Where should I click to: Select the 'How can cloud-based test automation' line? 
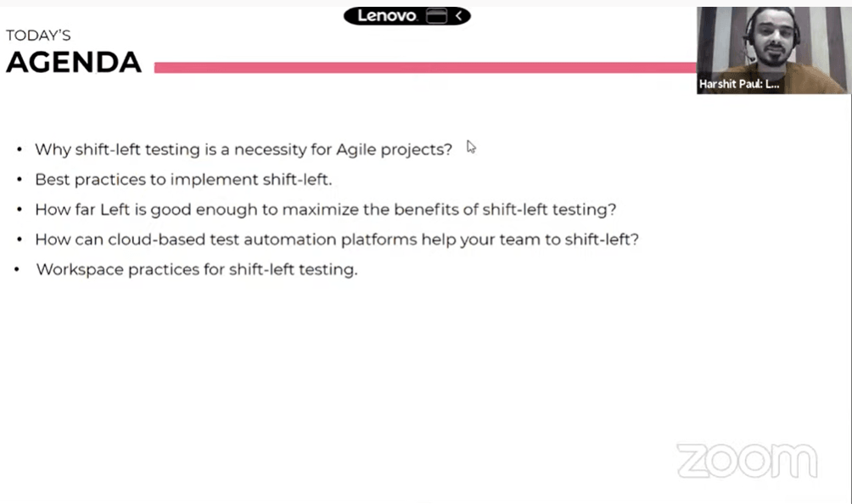pyautogui.click(x=336, y=239)
